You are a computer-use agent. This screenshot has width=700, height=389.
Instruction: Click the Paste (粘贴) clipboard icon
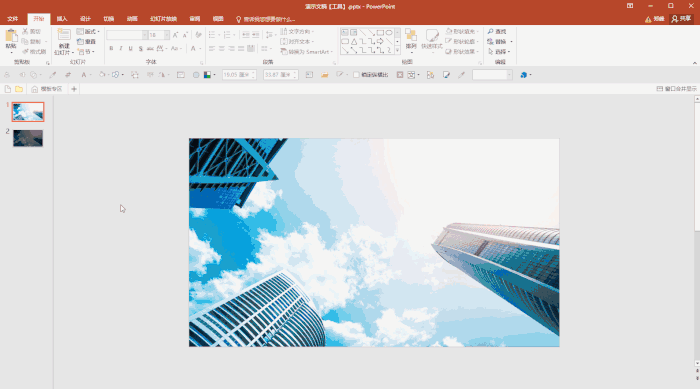(11, 36)
